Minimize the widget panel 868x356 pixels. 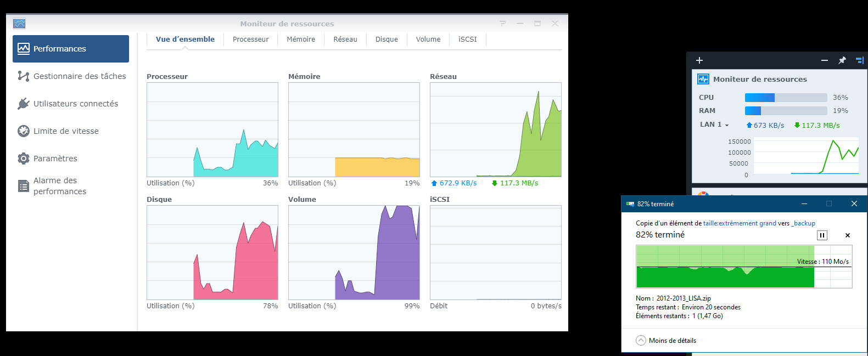[824, 60]
